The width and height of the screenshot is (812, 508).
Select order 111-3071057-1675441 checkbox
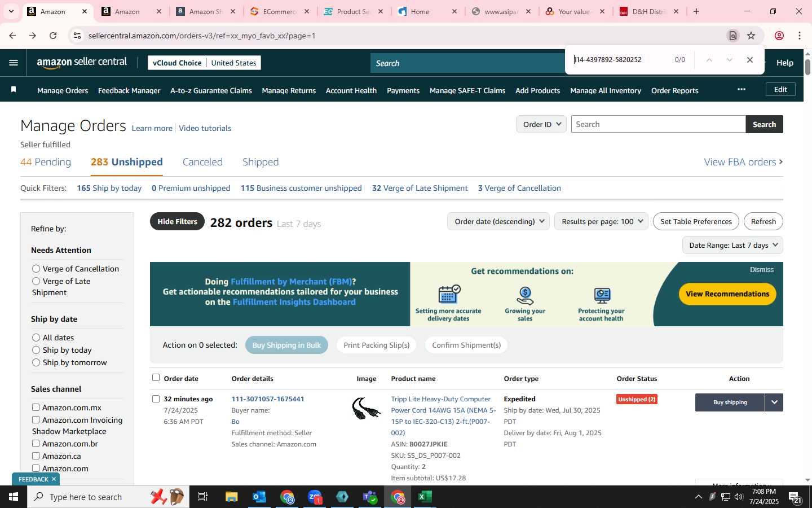156,399
